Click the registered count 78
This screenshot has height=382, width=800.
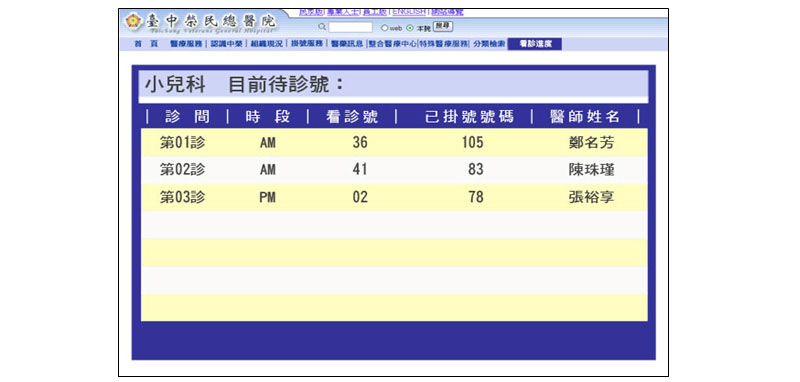(476, 197)
